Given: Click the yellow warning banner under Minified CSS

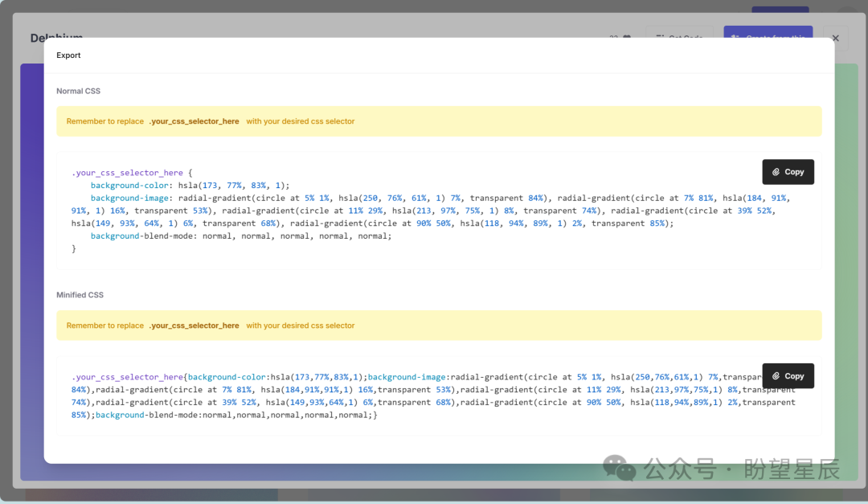Looking at the screenshot, I should pos(439,326).
